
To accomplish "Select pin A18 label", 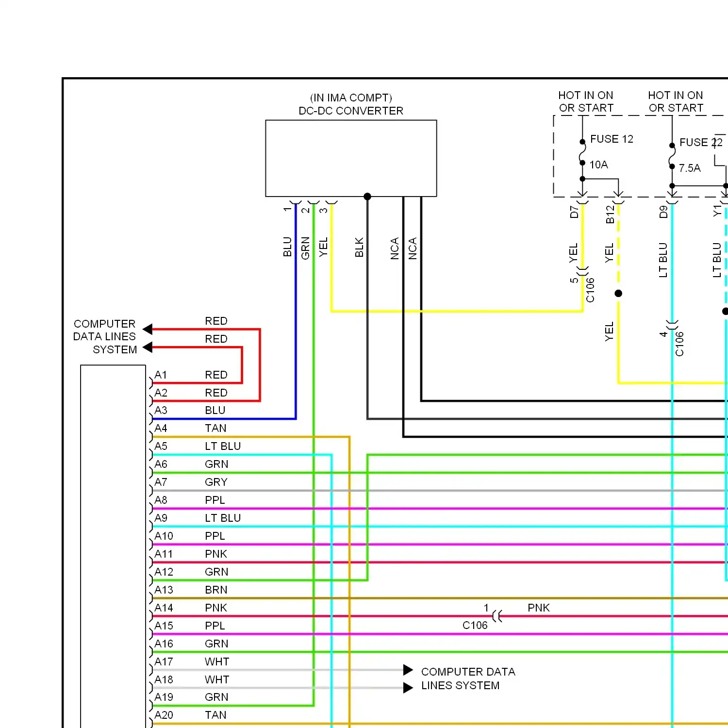I will 164,679.
